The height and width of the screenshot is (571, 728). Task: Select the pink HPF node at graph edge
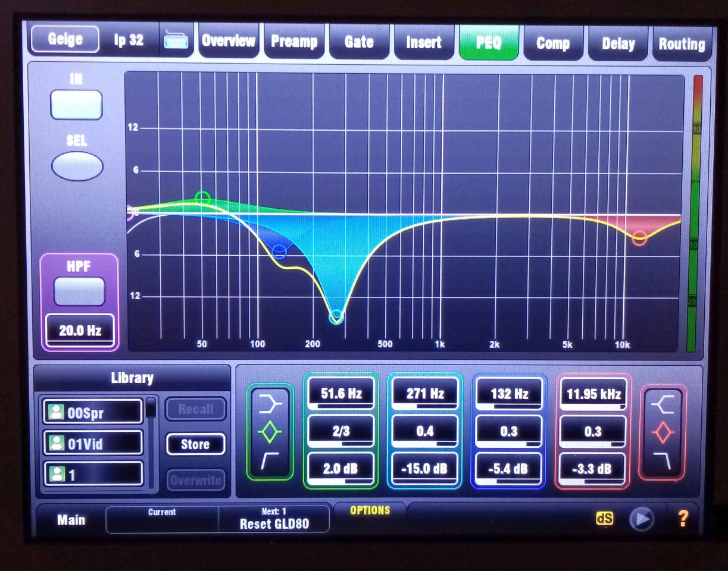click(130, 213)
